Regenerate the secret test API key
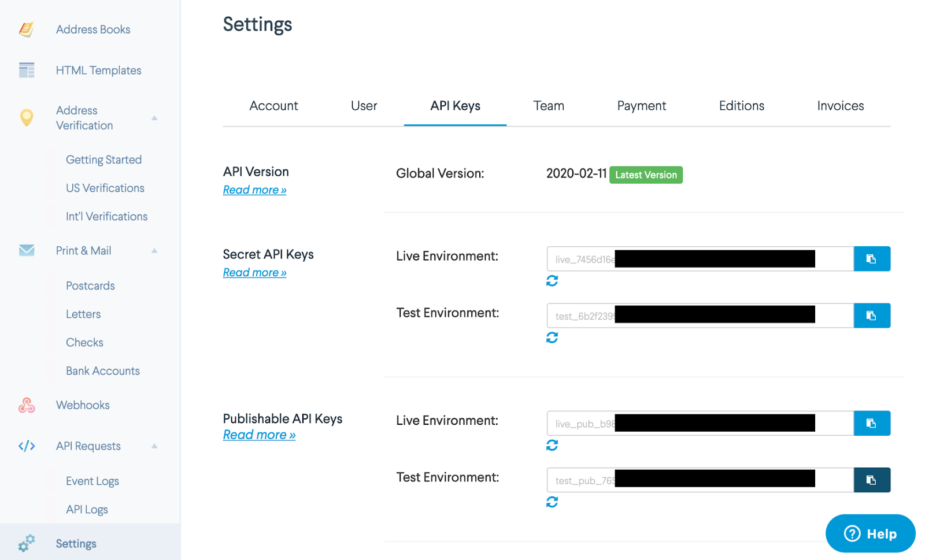This screenshot has width=925, height=560. (552, 338)
